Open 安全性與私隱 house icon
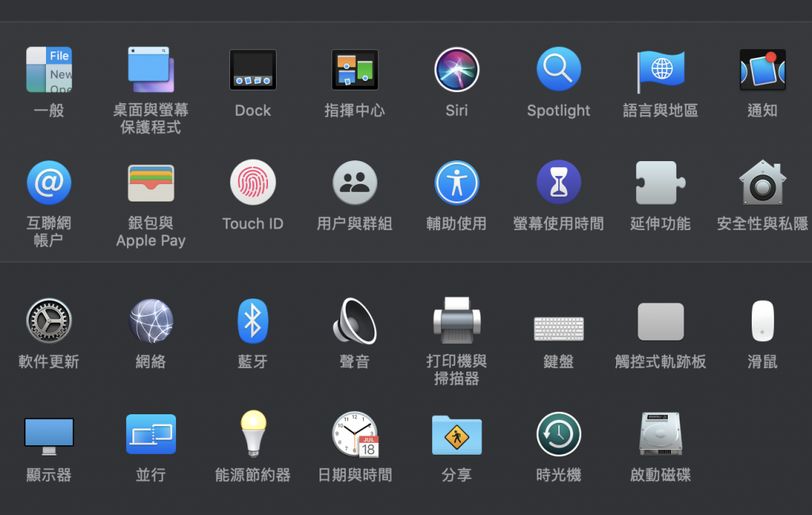Image resolution: width=812 pixels, height=515 pixels. 763,183
